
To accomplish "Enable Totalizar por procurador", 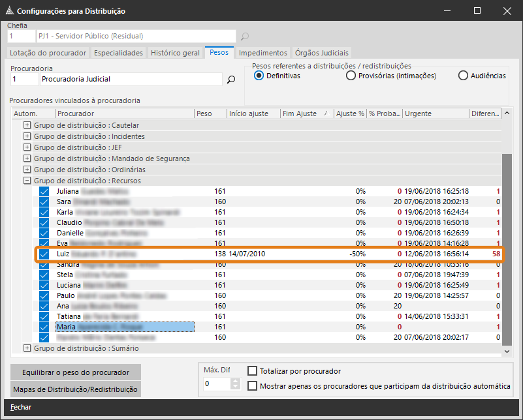I will (x=252, y=371).
